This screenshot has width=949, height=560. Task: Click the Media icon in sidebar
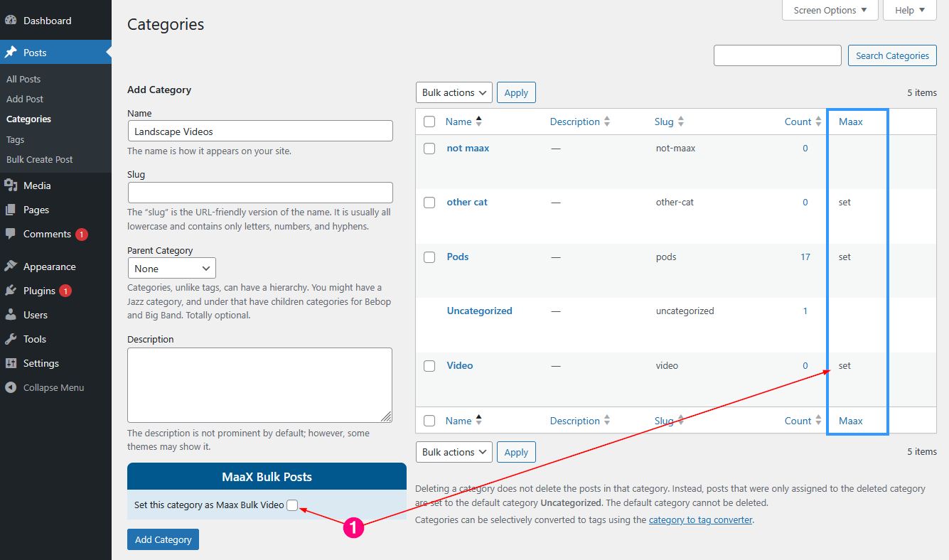coord(11,185)
